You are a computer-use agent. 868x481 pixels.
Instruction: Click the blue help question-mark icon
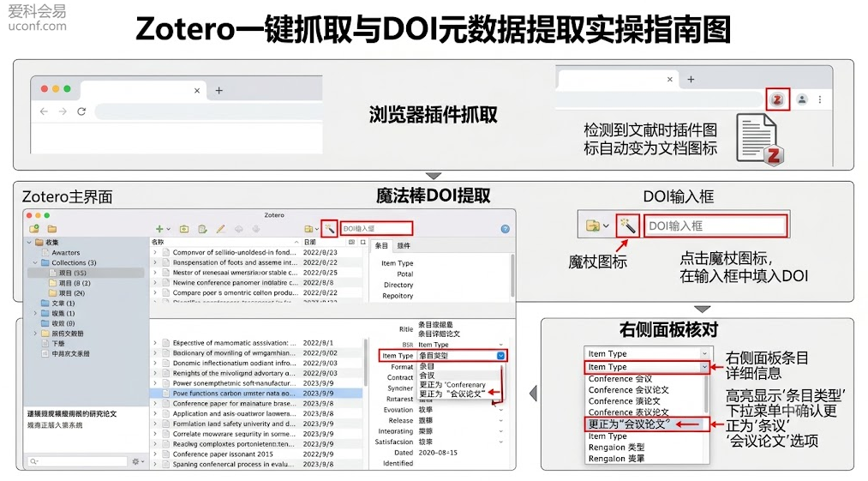pyautogui.click(x=505, y=229)
